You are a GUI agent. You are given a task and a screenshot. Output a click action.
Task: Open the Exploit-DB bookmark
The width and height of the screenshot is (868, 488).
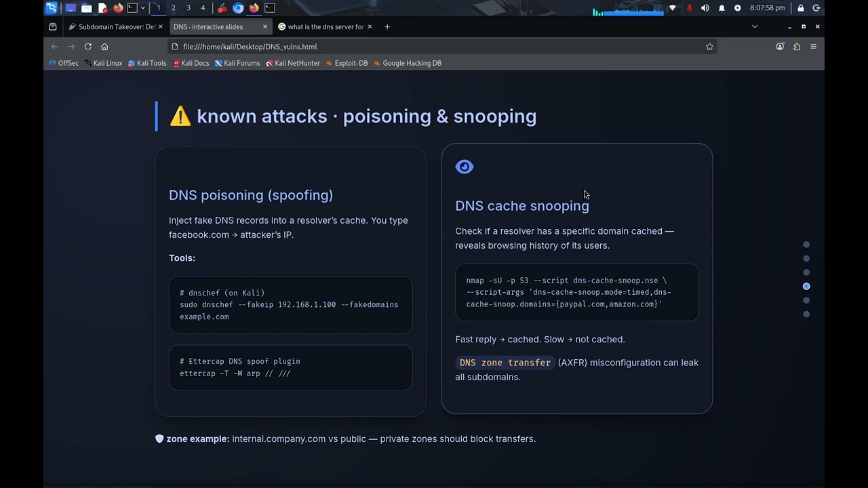(347, 63)
